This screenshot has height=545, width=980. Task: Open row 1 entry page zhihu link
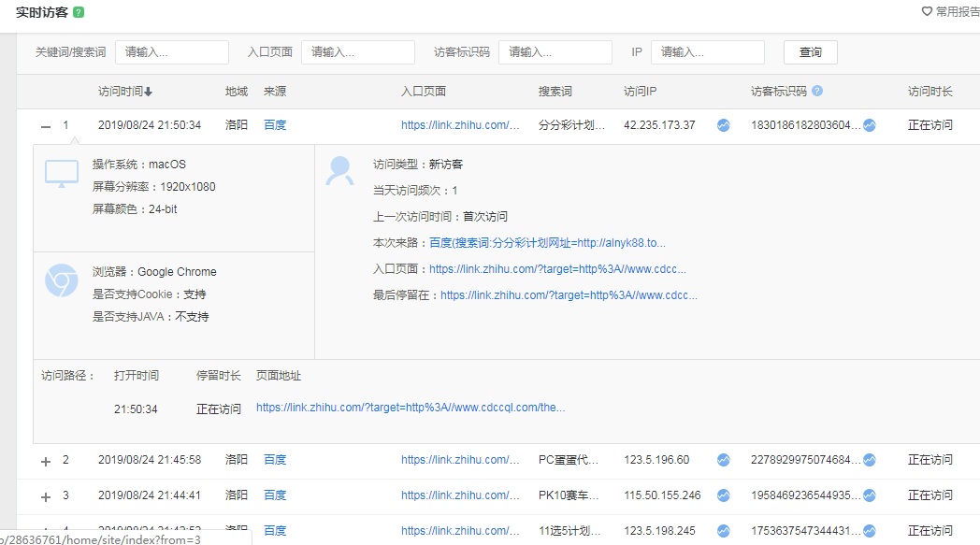pos(460,125)
